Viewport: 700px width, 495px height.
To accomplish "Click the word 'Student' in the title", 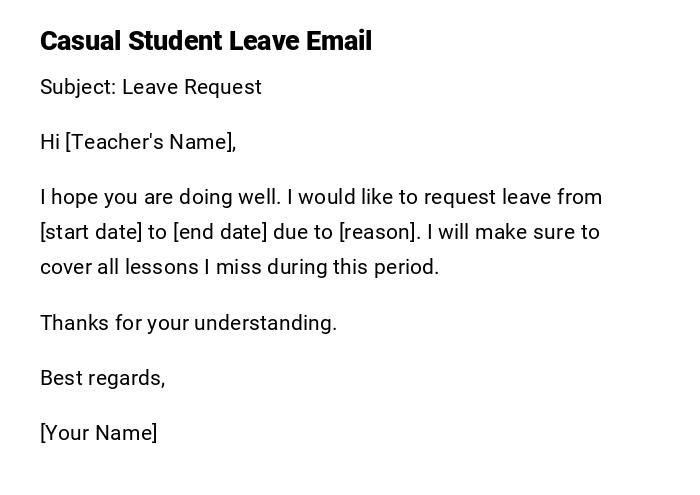I will tap(174, 41).
